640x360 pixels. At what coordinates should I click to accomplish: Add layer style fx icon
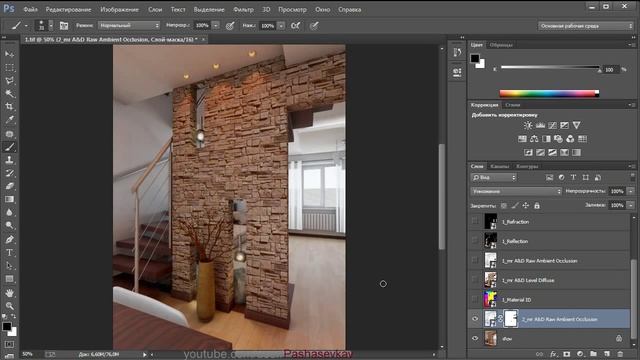[x=553, y=354]
